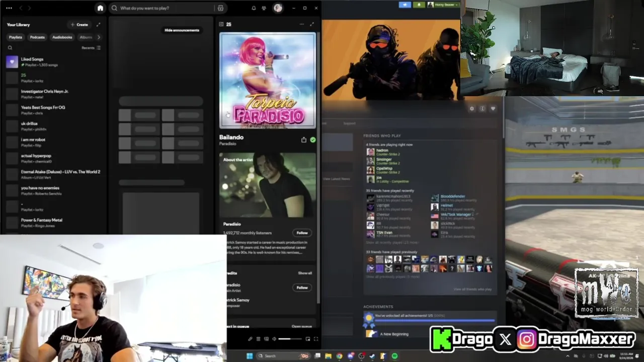
Task: Open Browse icon inside Spotify search bar
Action: (x=220, y=8)
